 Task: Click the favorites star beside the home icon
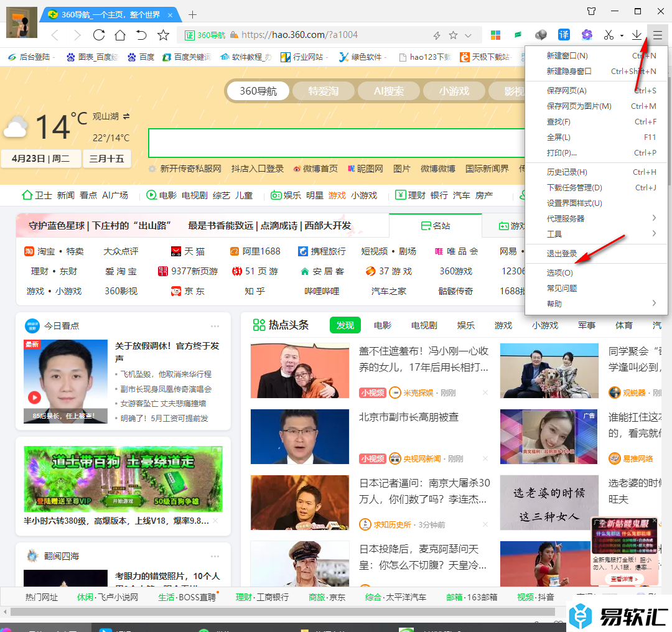pyautogui.click(x=163, y=35)
